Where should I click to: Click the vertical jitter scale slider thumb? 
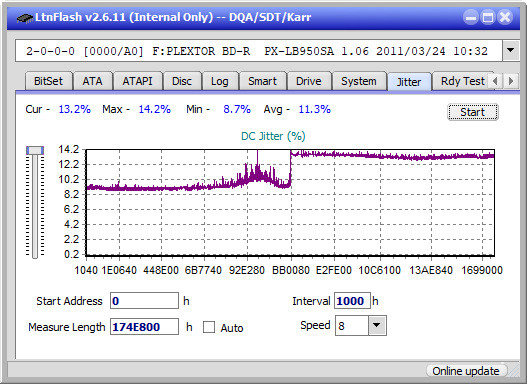coord(35,150)
